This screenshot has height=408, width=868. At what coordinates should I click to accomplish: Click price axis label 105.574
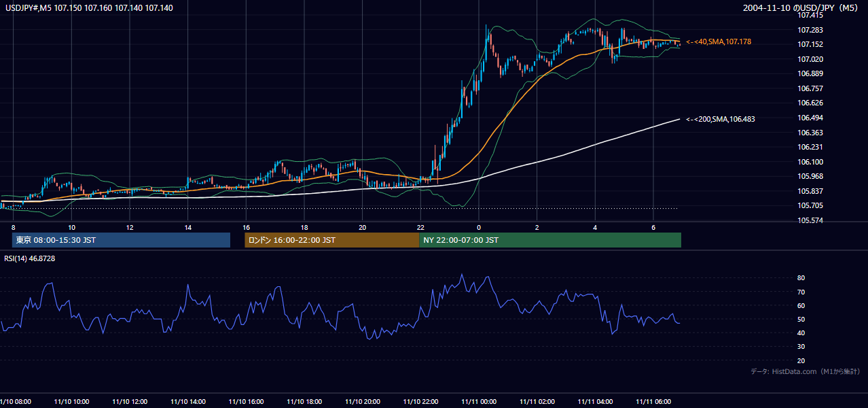click(812, 220)
